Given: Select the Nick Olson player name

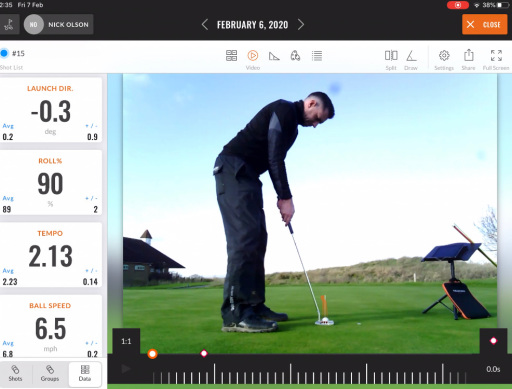Looking at the screenshot, I should (x=68, y=25).
